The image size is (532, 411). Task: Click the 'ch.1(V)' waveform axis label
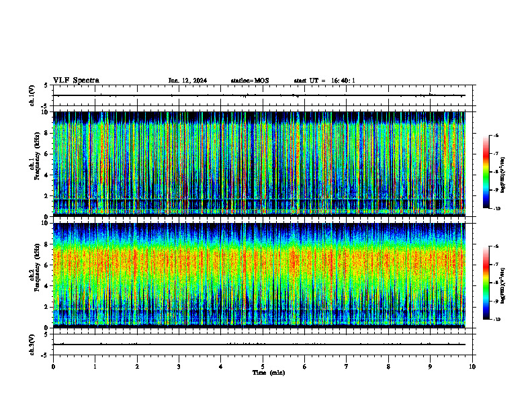[x=32, y=95]
